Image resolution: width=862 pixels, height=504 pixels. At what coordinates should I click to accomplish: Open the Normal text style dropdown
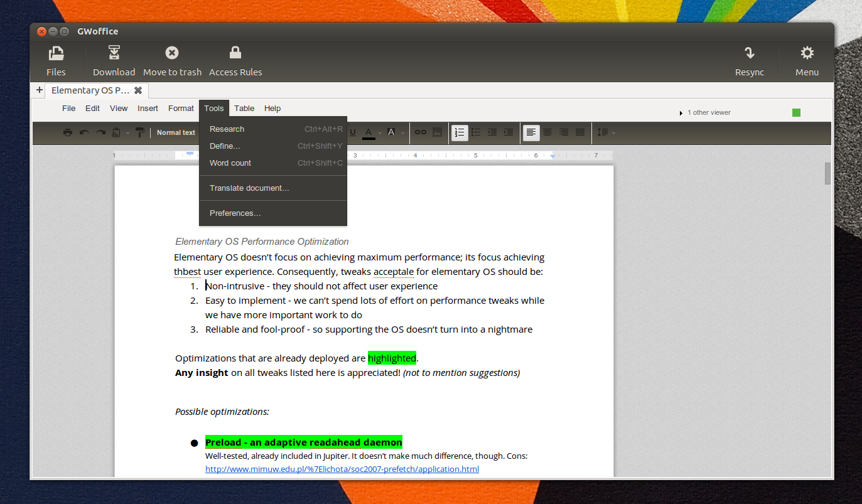click(x=176, y=132)
